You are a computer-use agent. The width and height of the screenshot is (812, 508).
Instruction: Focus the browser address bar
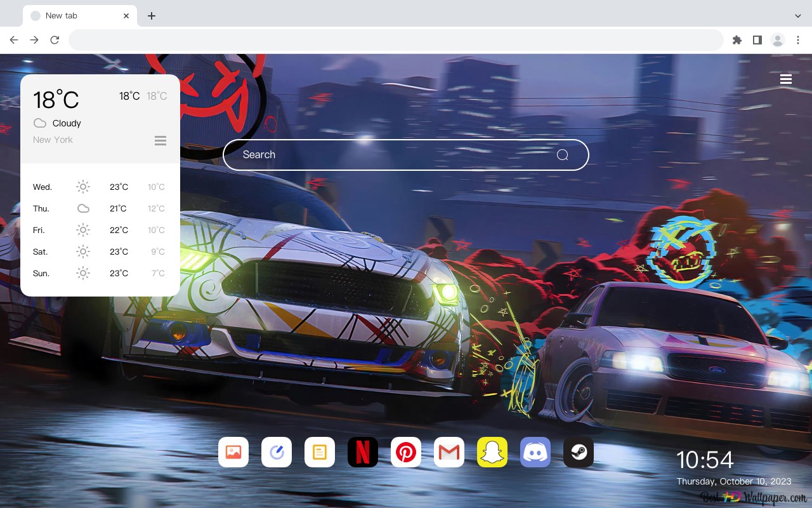396,40
